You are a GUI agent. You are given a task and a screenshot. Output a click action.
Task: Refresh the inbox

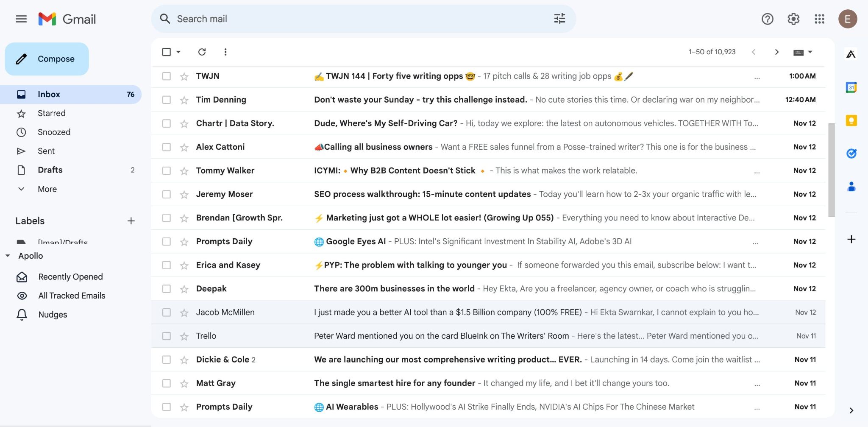(202, 52)
